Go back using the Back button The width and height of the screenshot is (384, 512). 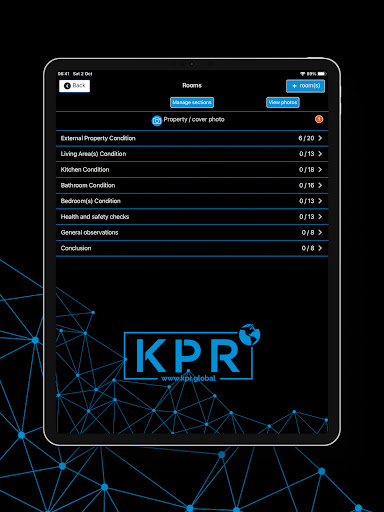coord(74,86)
